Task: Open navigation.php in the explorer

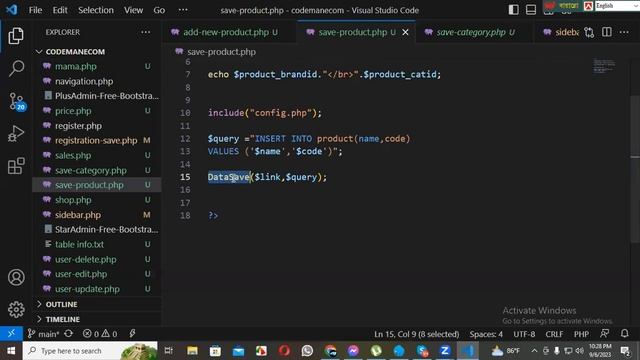Action: tap(84, 81)
